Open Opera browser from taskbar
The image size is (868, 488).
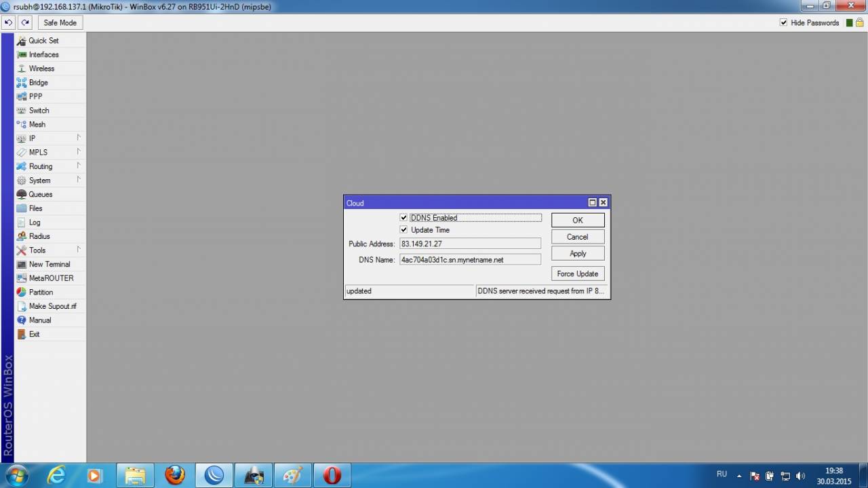pos(332,475)
